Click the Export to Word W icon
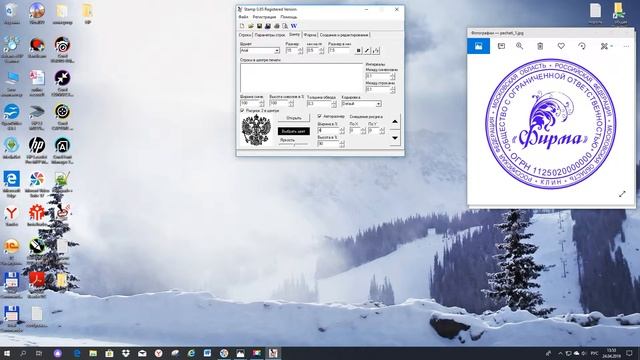Screen dimensions: 640x360 tap(293, 26)
